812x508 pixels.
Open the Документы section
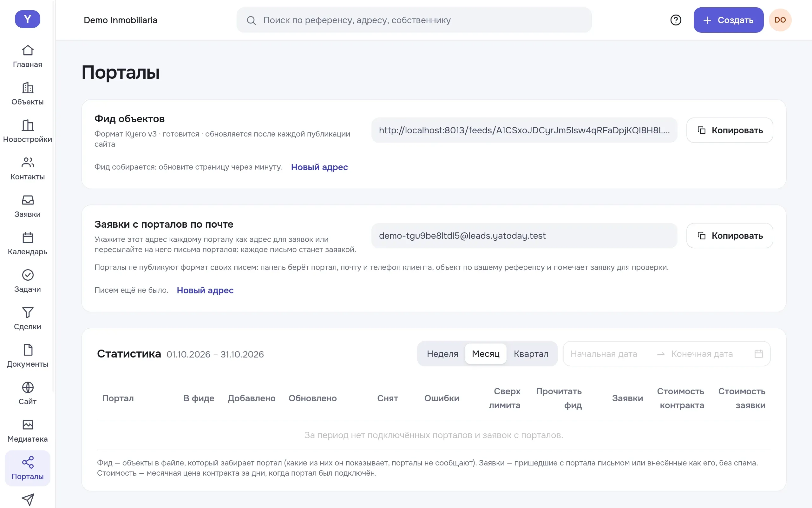pyautogui.click(x=28, y=356)
